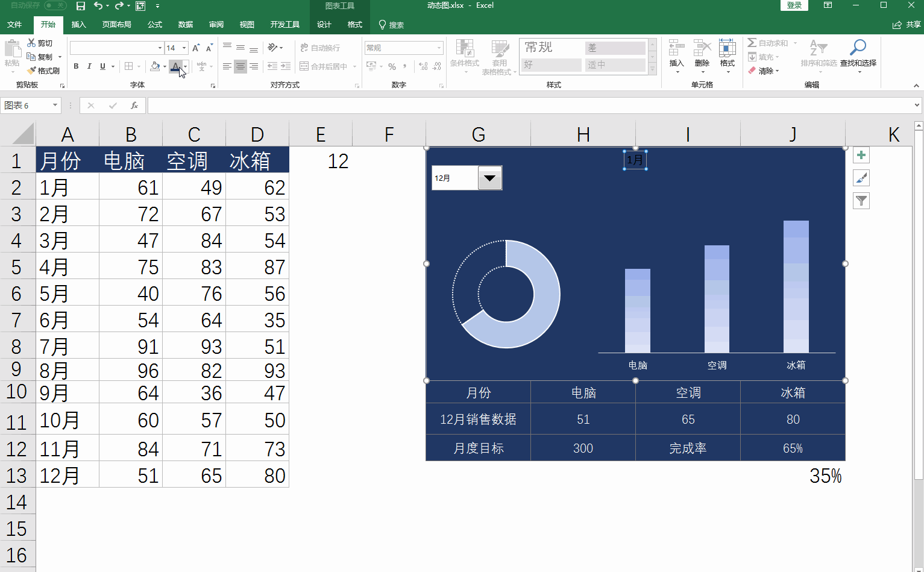Open the 12月 month combo box arrow
This screenshot has height=572, width=924.
(x=489, y=178)
